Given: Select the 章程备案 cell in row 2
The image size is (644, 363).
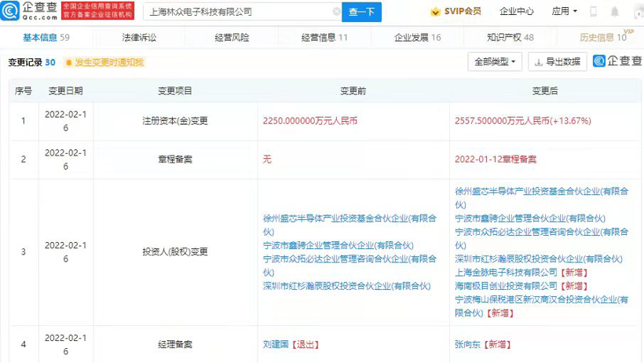Looking at the screenshot, I should tap(175, 159).
